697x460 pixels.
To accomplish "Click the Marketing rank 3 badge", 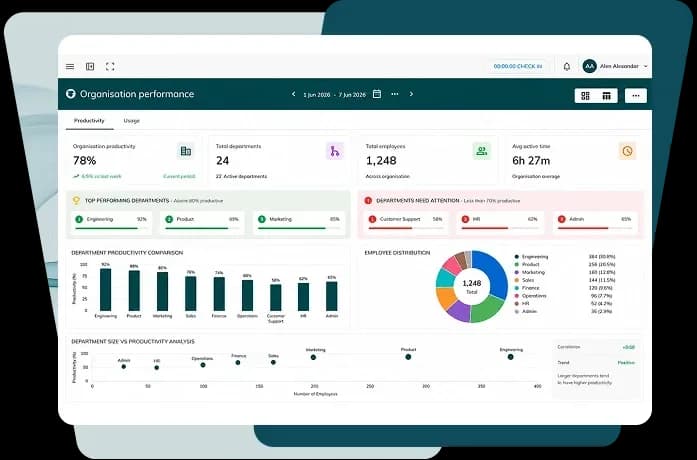I will (x=262, y=219).
